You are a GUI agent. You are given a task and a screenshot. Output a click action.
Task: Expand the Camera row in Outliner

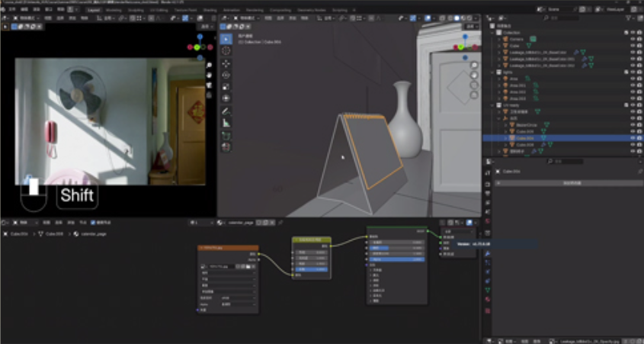click(499, 39)
